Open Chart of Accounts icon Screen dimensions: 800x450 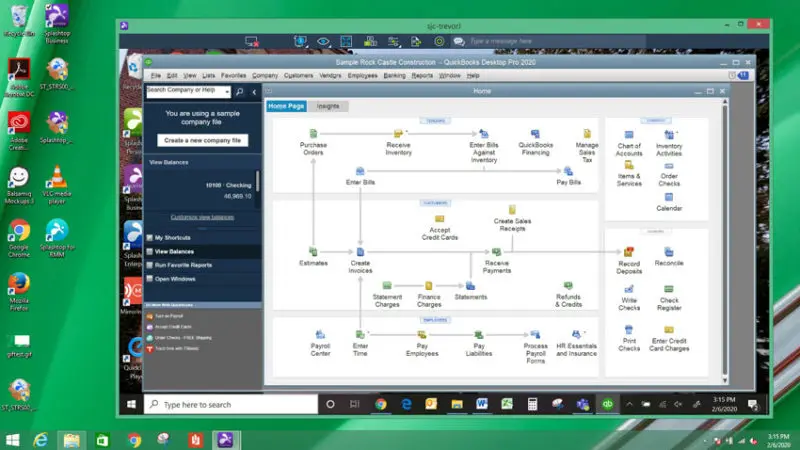(629, 135)
